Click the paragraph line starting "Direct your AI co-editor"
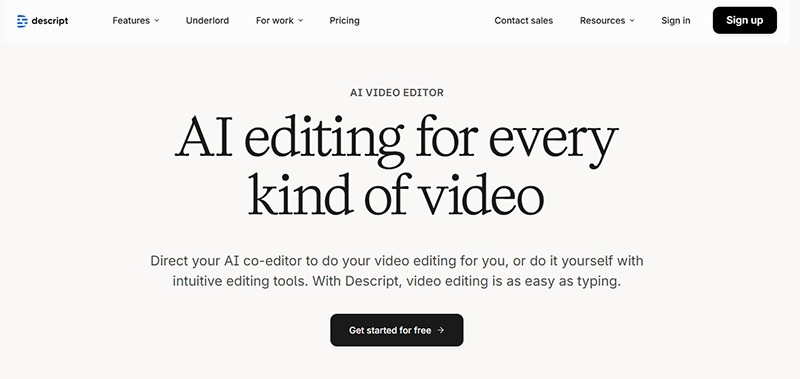 point(396,261)
